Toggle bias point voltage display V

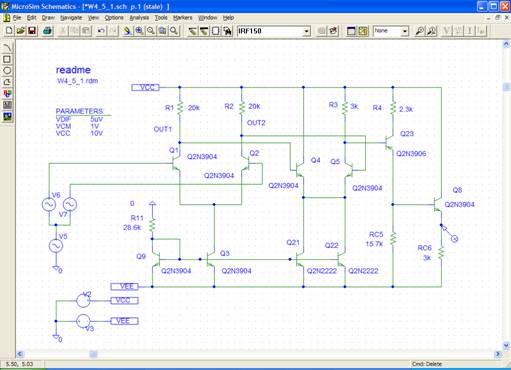(x=446, y=31)
